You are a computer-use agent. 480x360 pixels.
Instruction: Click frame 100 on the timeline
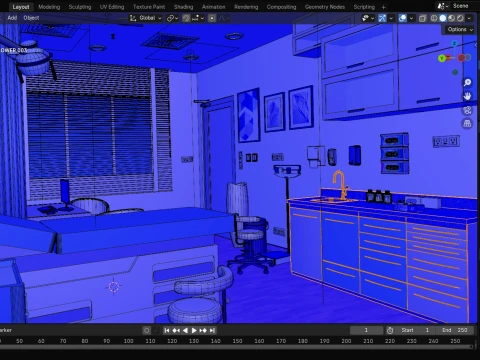pos(128,341)
